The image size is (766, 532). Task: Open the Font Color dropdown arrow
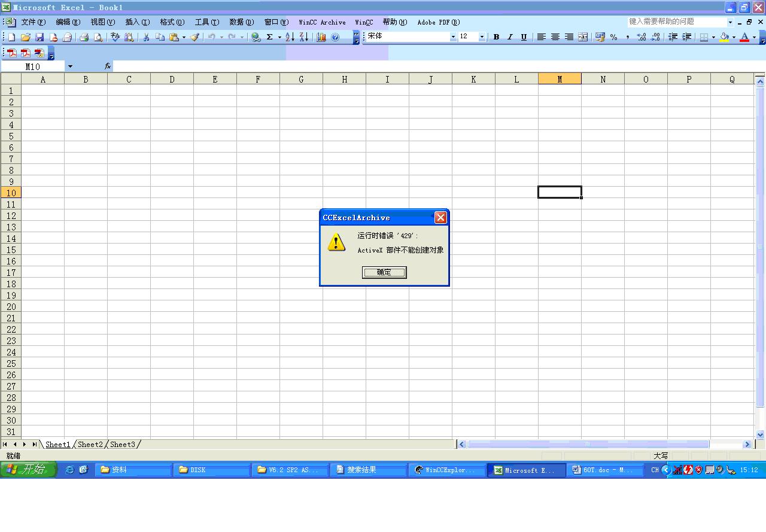[754, 37]
